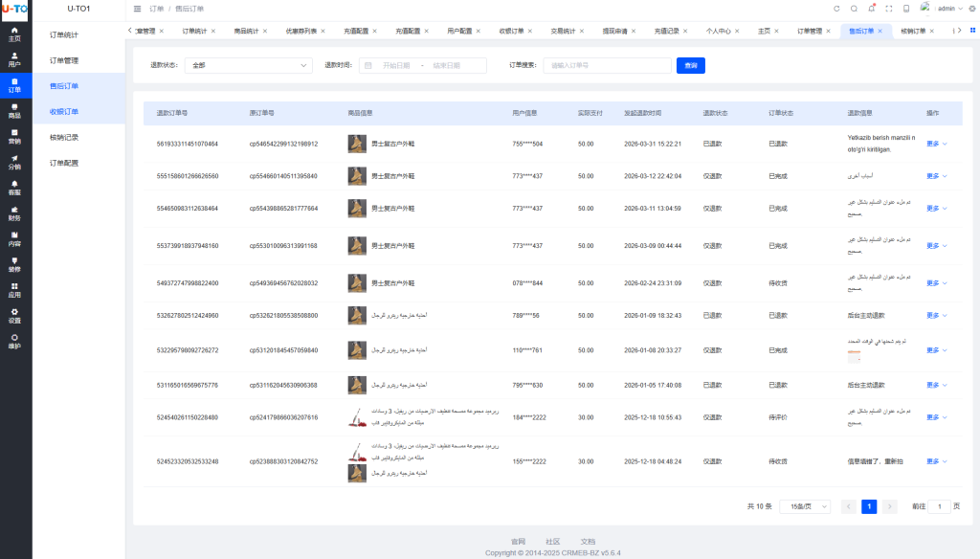
Task: Open the 15条/页 page size selector
Action: [805, 506]
